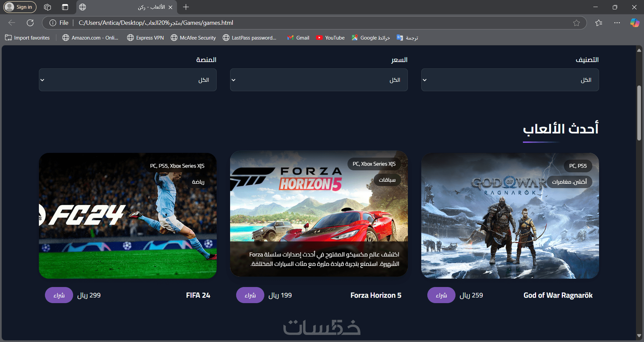Click the 259 ريال price text

[x=471, y=295]
